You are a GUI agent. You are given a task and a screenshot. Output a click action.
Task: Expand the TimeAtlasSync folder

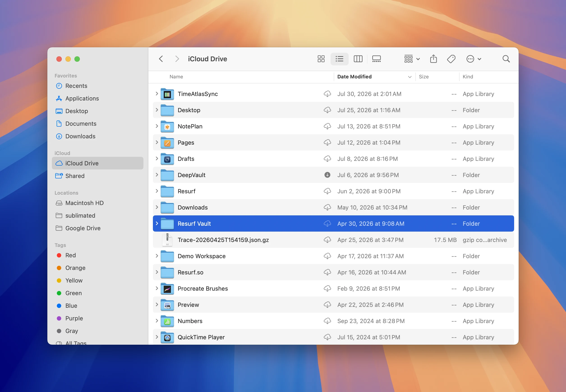coord(157,93)
